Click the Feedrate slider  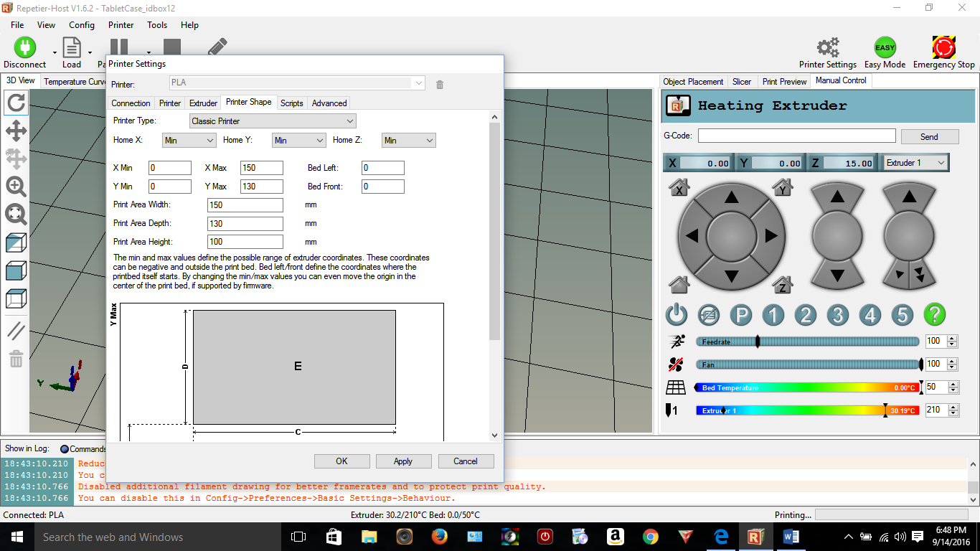pos(807,342)
